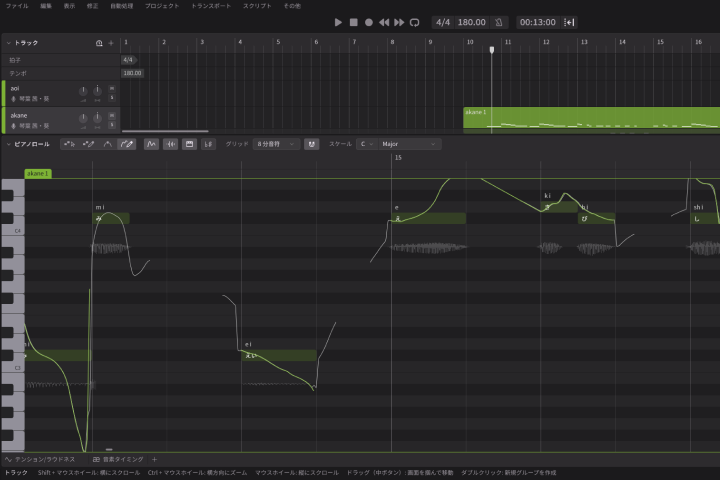This screenshot has height=480, width=720.
Task: Toggle auto-scroll follow-playhead icon
Action: [x=569, y=22]
